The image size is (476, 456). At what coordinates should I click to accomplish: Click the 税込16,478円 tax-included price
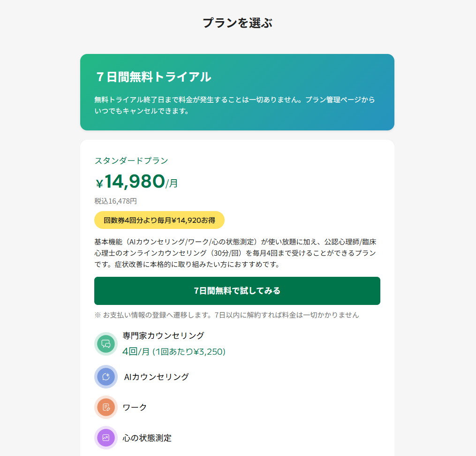click(x=116, y=201)
